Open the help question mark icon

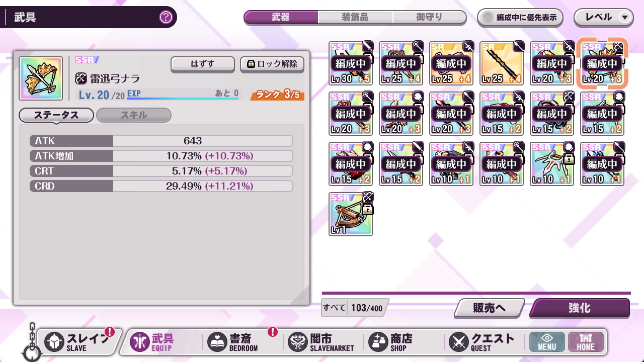pos(166,18)
